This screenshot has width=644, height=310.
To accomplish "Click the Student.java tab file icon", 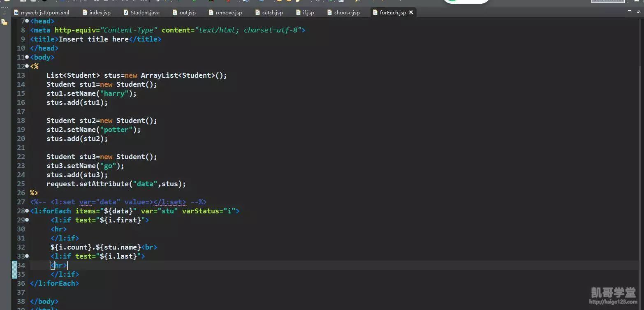I will point(126,13).
